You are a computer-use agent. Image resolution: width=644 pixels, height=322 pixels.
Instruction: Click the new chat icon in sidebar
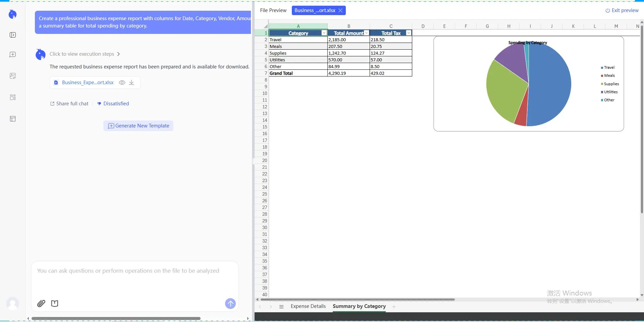coord(13,55)
